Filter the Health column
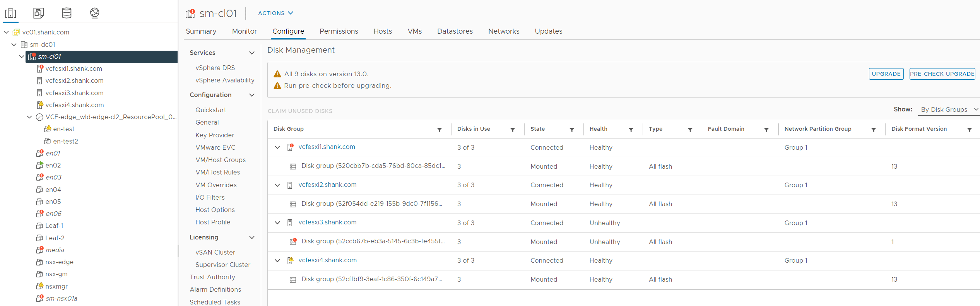This screenshot has height=306, width=980. (631, 130)
